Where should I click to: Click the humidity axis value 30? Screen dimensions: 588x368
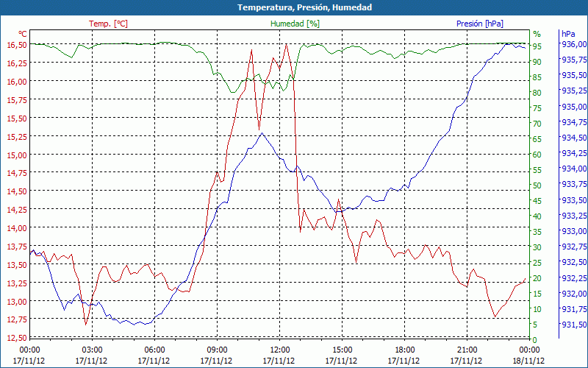click(x=537, y=247)
